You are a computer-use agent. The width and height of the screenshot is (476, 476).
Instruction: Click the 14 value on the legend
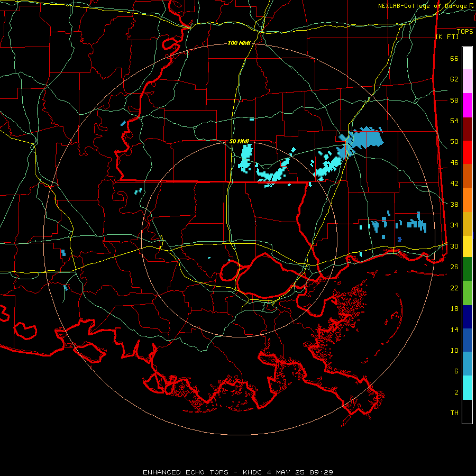(x=454, y=329)
